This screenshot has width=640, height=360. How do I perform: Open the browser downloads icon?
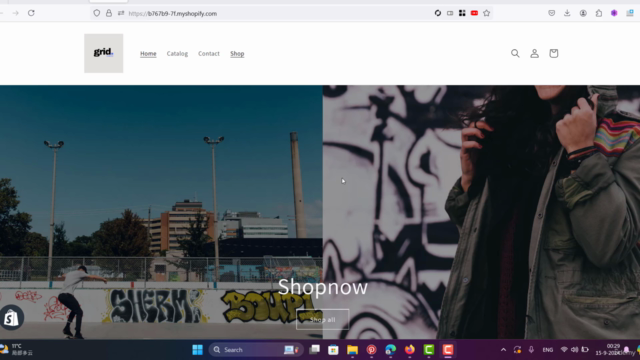click(x=567, y=13)
